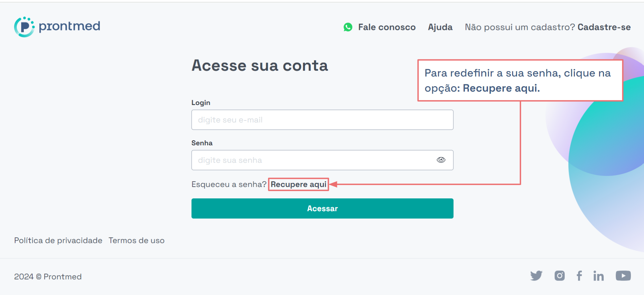
Task: Open Prontmed's Instagram page
Action: pos(559,276)
